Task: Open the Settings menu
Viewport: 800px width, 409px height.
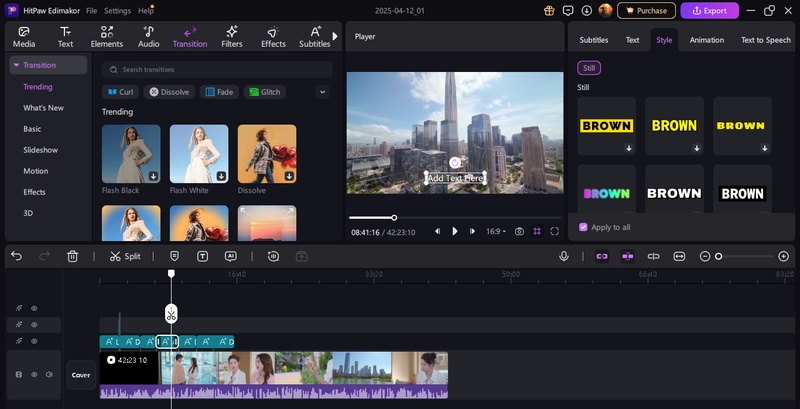Action: coord(117,11)
